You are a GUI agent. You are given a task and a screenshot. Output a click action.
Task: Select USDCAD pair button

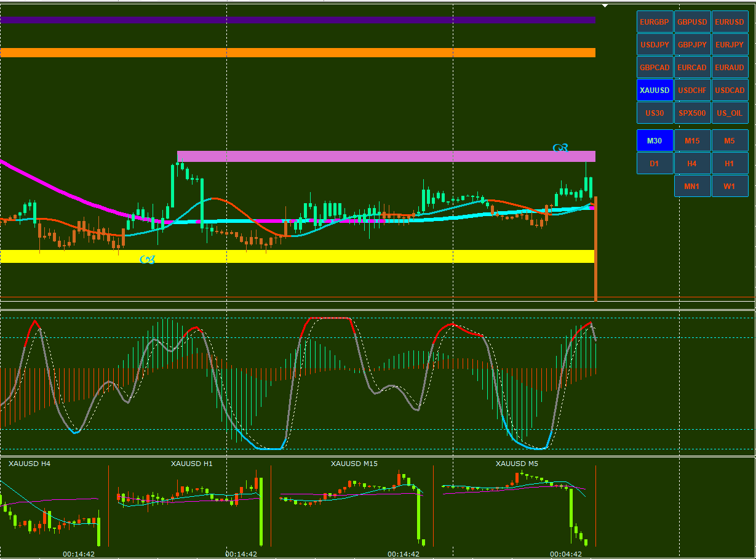pyautogui.click(x=730, y=90)
